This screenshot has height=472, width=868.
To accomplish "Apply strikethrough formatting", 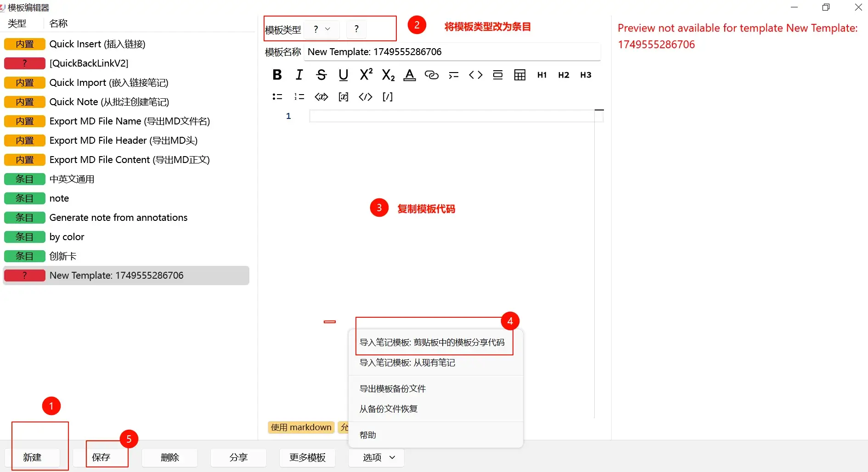I will tap(321, 75).
